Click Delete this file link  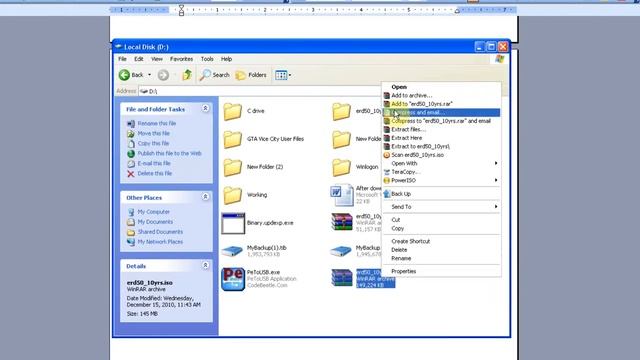click(x=155, y=173)
